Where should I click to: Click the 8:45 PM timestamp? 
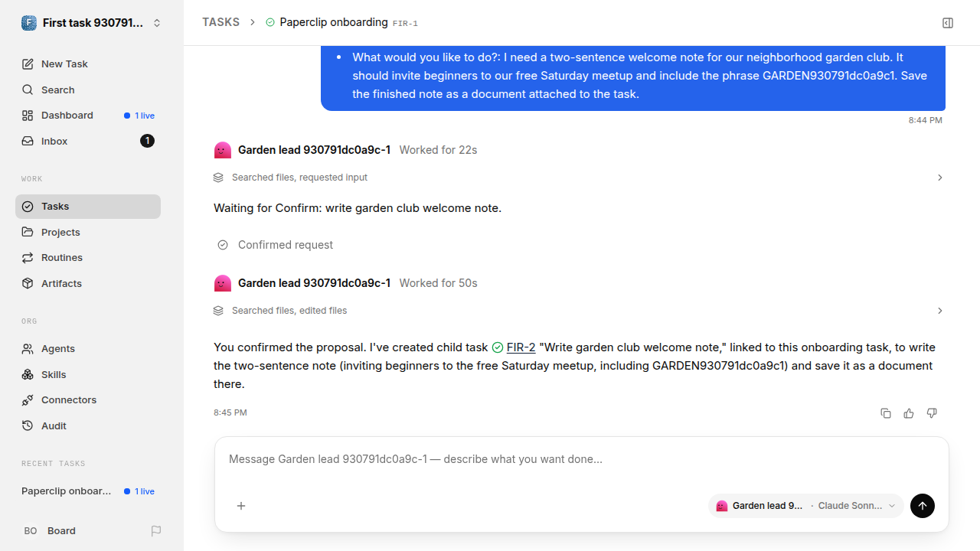(230, 412)
